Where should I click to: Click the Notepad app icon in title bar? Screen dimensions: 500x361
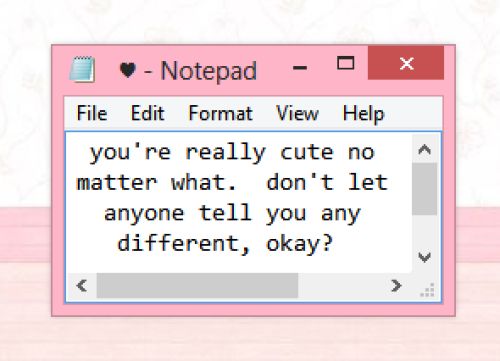[82, 69]
